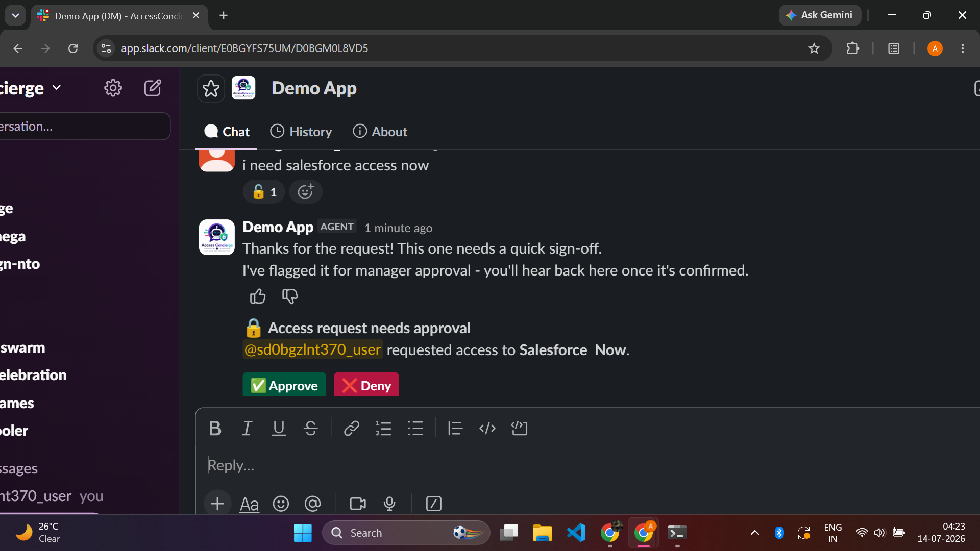Screen dimensions: 980x551
Task: View site information icon in address bar
Action: [106, 48]
